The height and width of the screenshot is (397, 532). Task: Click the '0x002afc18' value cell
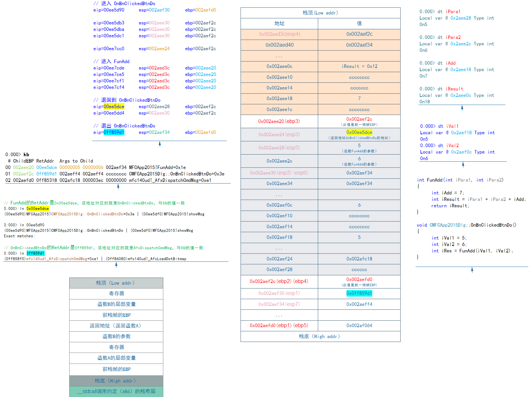coord(359,259)
